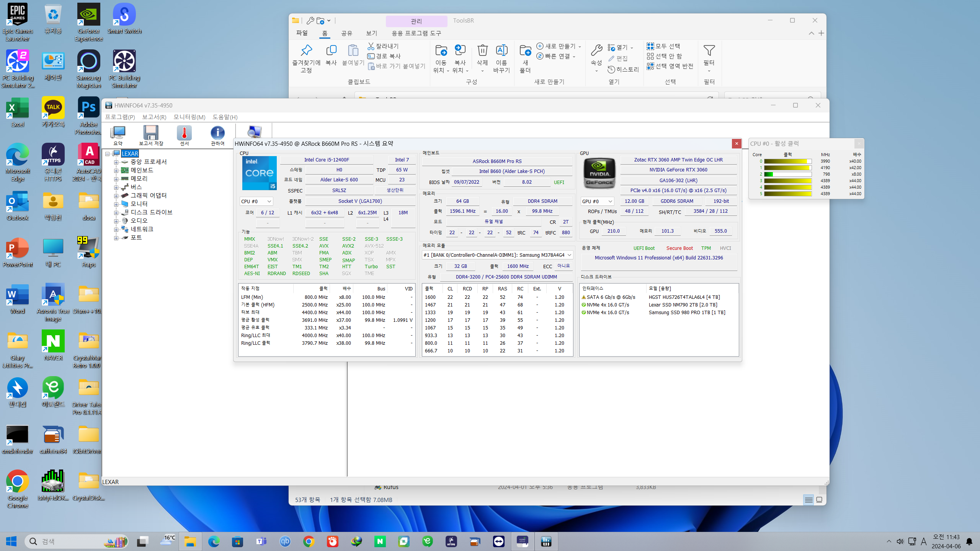Open the KakaoTalk desktop icon
This screenshot has height=551, width=980.
pos(53,112)
